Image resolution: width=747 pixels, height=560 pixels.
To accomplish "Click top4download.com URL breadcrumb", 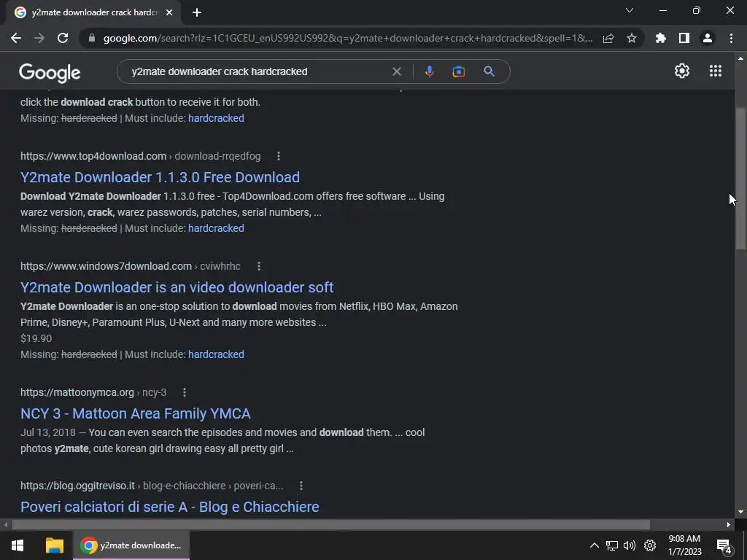I will [141, 156].
